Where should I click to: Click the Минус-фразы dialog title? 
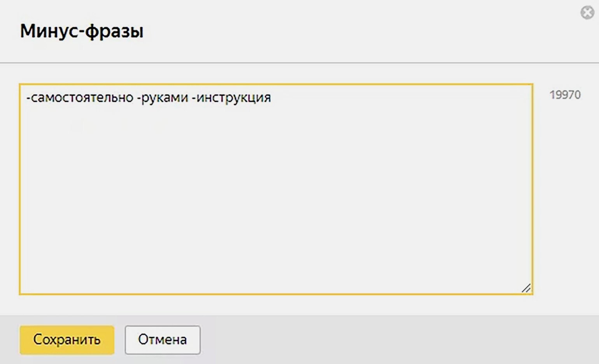[x=82, y=31]
